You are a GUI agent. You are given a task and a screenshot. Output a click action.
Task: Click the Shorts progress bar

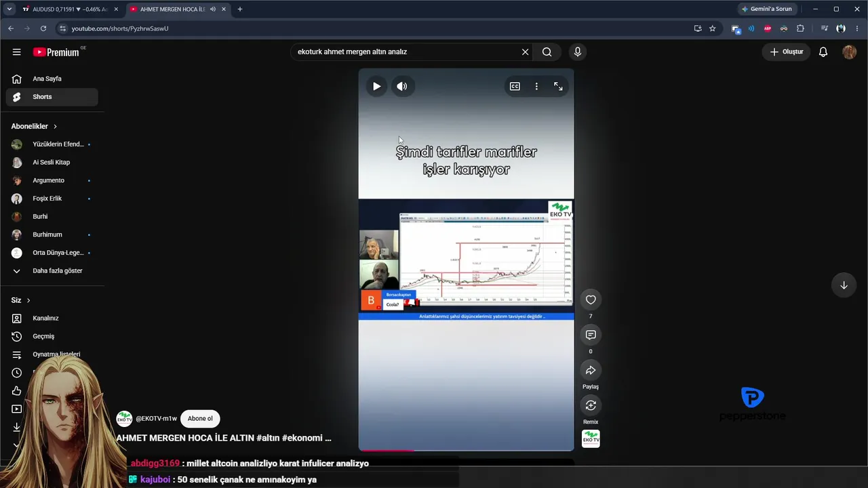click(466, 450)
